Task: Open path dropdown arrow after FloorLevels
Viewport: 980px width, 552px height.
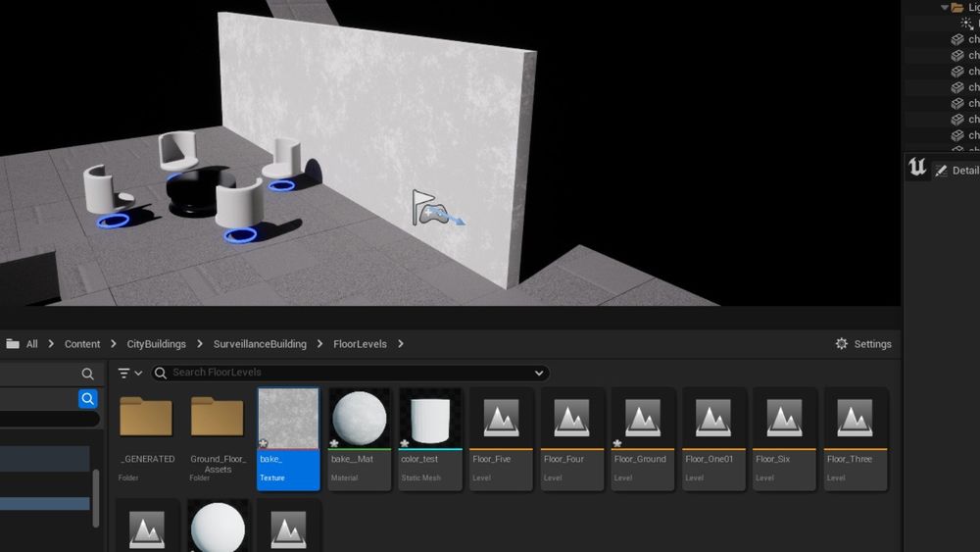Action: (x=400, y=344)
